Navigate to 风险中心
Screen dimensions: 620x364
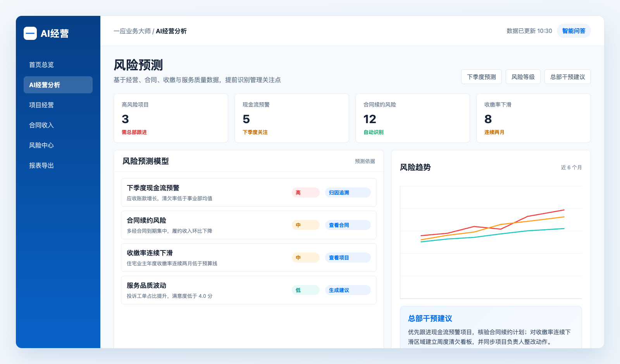point(58,145)
